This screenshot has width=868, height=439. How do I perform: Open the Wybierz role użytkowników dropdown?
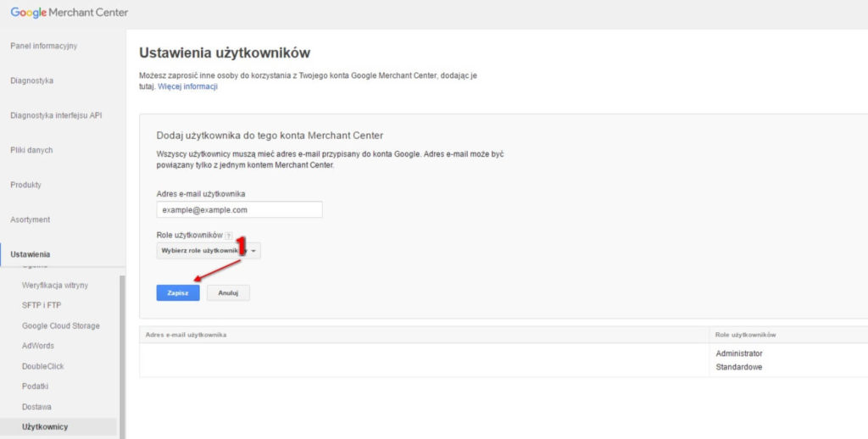point(209,251)
